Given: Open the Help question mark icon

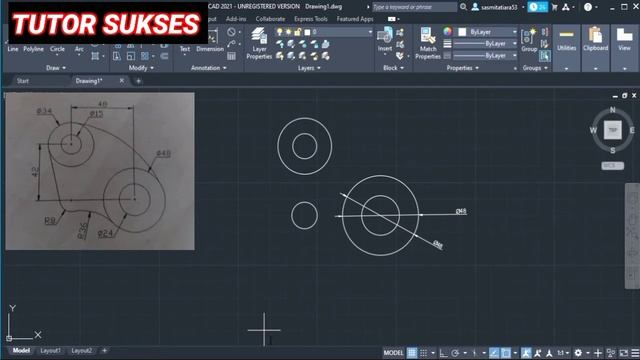Looking at the screenshot, I should click(588, 7).
